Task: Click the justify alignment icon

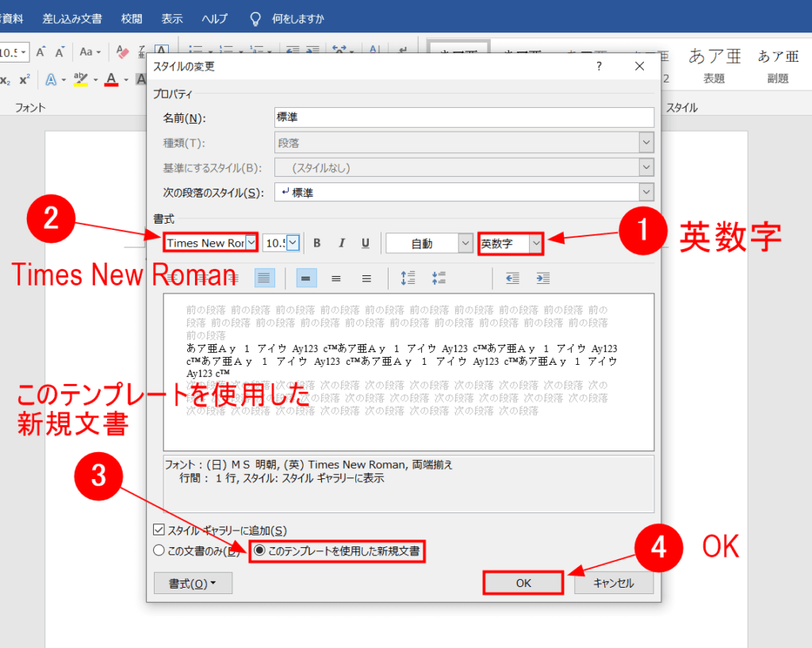Action: [264, 278]
